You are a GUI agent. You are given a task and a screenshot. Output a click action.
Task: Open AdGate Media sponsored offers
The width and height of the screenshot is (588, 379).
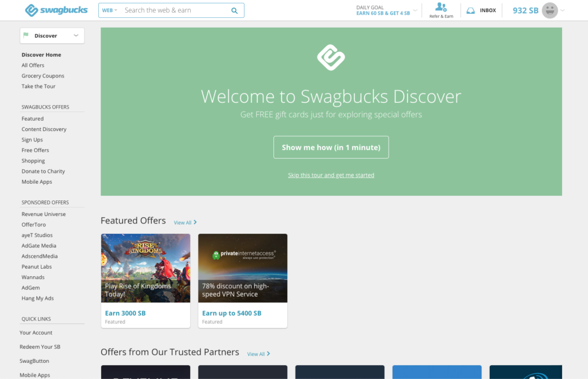(x=39, y=246)
